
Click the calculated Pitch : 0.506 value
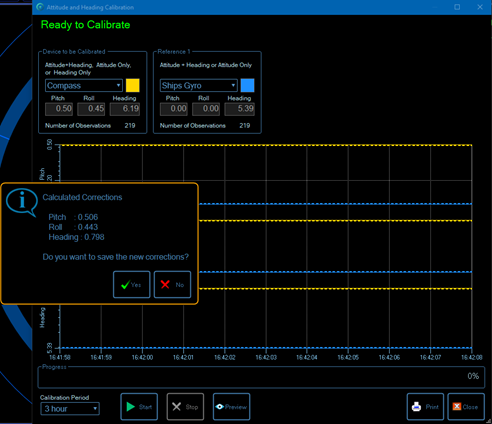coord(73,217)
